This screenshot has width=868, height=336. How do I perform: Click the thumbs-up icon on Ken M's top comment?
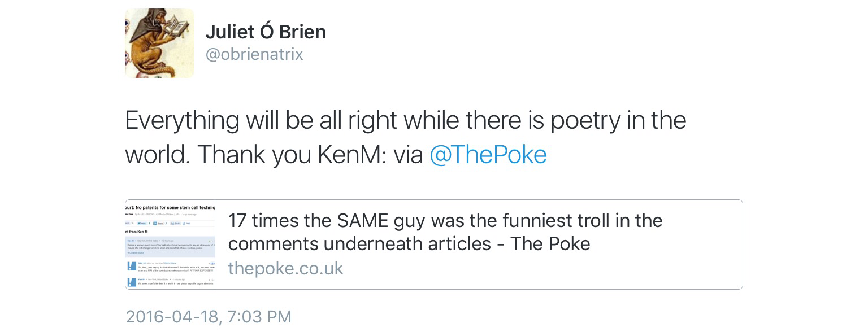click(x=210, y=241)
